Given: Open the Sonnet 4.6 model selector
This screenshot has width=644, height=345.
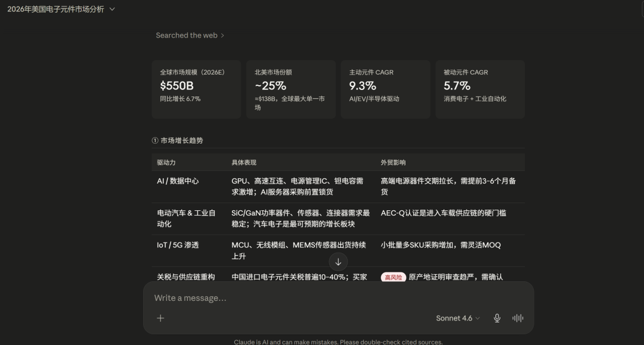Looking at the screenshot, I should click(457, 318).
